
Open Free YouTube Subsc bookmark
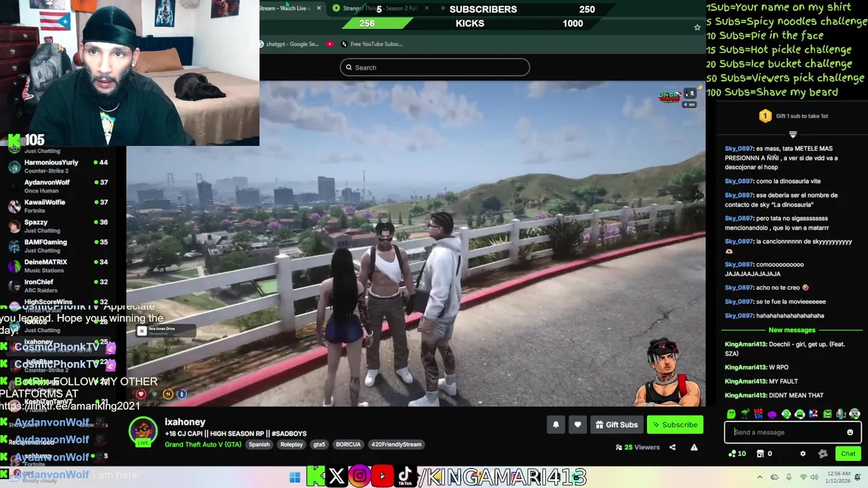coord(372,44)
